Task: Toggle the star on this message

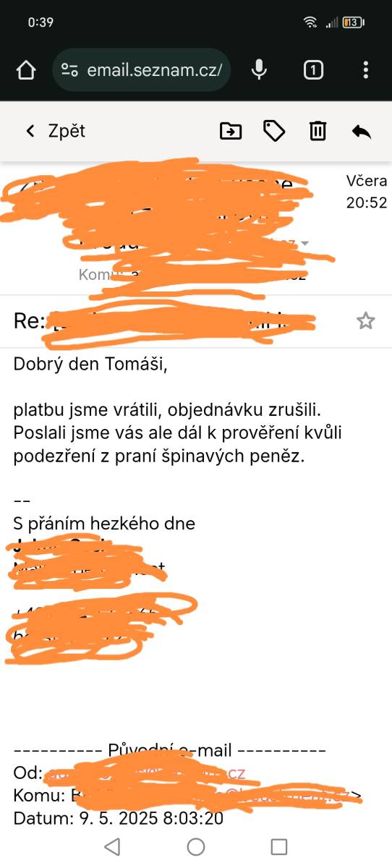Action: (366, 321)
